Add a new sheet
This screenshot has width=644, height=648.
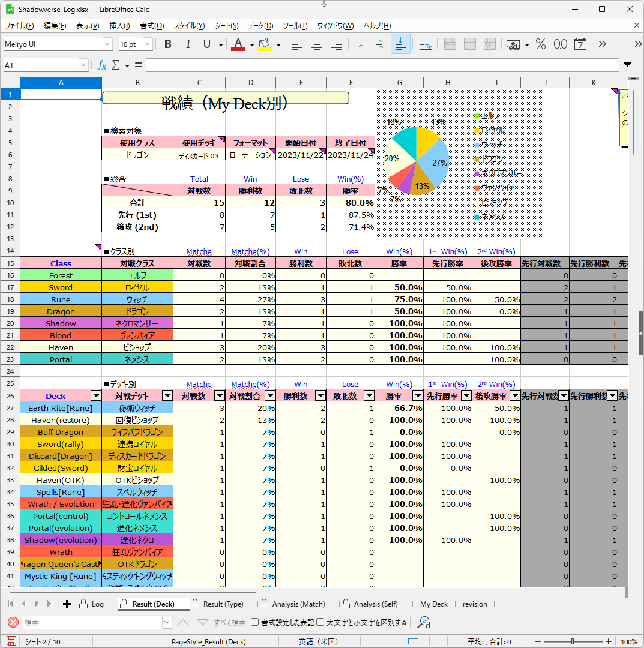point(67,604)
